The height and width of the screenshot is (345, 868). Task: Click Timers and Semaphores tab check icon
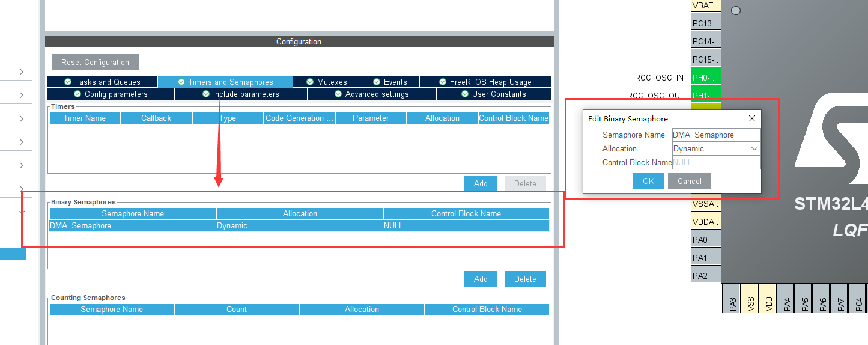(x=181, y=82)
